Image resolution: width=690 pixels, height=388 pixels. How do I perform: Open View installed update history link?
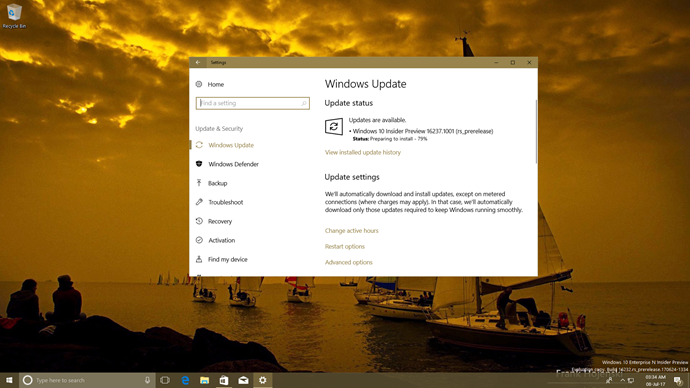(x=363, y=152)
